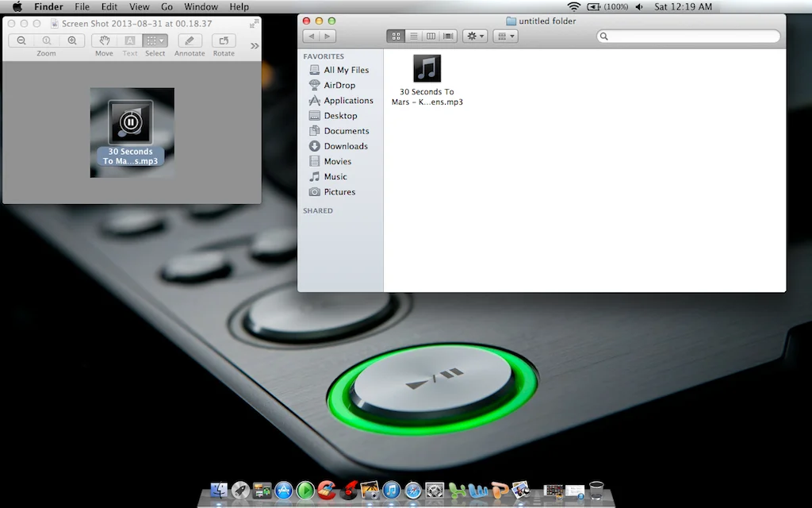Image resolution: width=812 pixels, height=508 pixels.
Task: Expand the Preview toolbar overflow chevron
Action: pyautogui.click(x=255, y=45)
